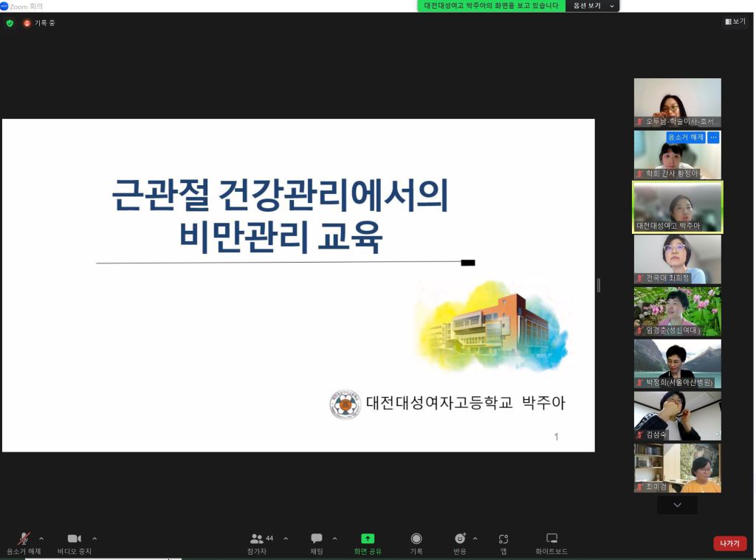Image resolution: width=756 pixels, height=560 pixels.
Task: Open the 보기 view menu at top right
Action: (735, 22)
